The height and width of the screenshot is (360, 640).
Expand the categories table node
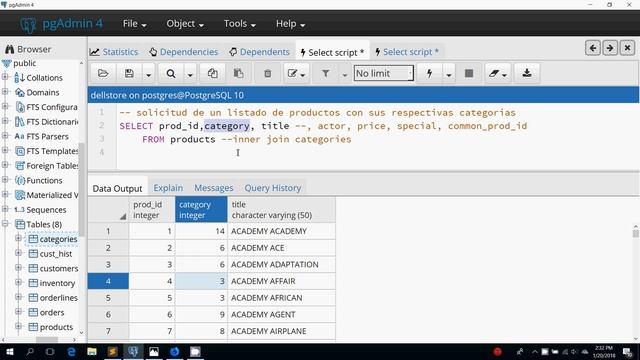[x=18, y=239]
